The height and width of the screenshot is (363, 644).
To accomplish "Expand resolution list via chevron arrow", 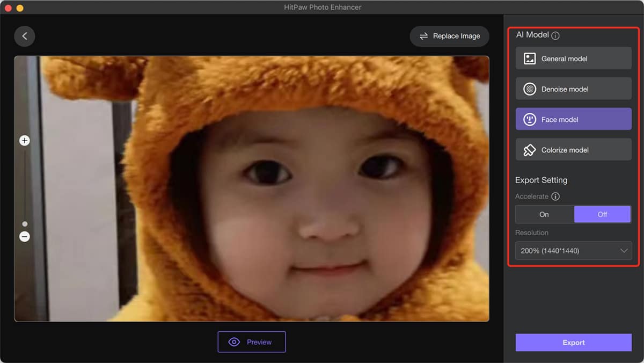I will [624, 251].
